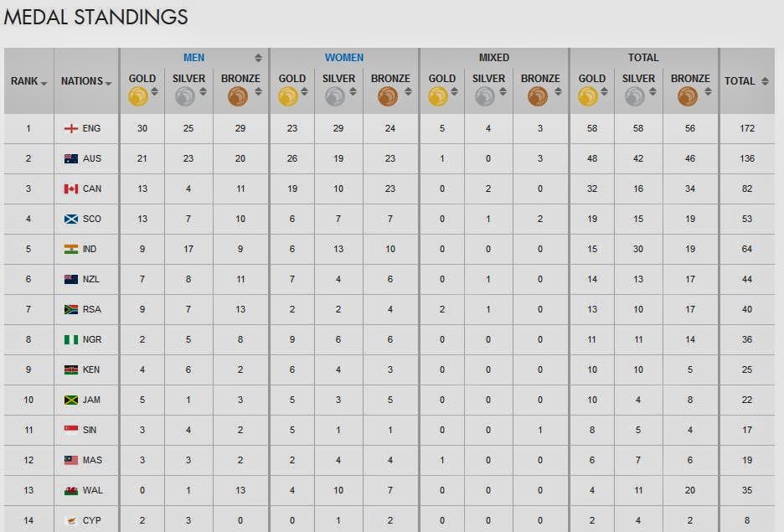This screenshot has height=532, width=784.
Task: Sort by overall Total column arrows
Action: pyautogui.click(x=765, y=81)
